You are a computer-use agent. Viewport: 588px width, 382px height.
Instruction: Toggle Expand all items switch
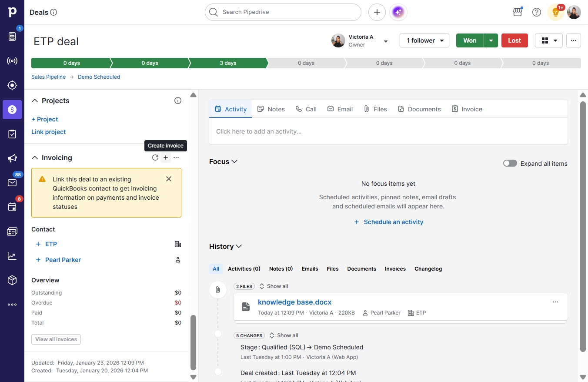(x=510, y=164)
